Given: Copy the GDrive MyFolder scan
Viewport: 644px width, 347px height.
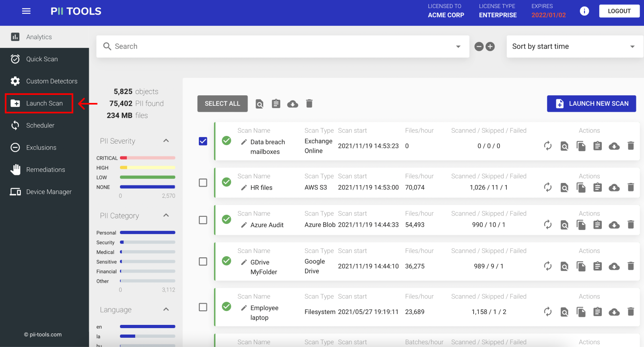Looking at the screenshot, I should pos(581,266).
